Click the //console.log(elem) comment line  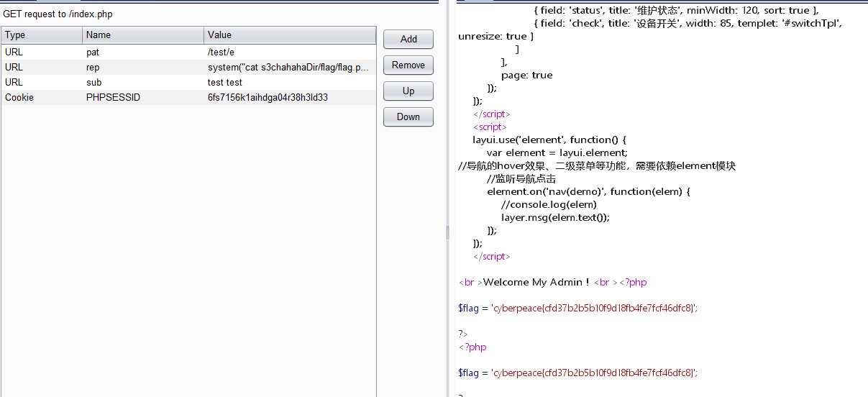pyautogui.click(x=549, y=204)
